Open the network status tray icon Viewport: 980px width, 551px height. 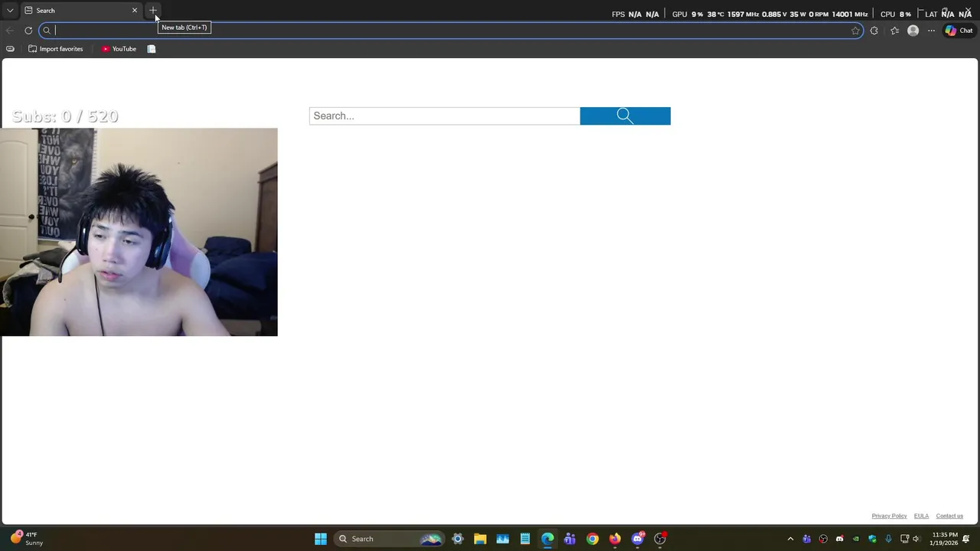(904, 539)
